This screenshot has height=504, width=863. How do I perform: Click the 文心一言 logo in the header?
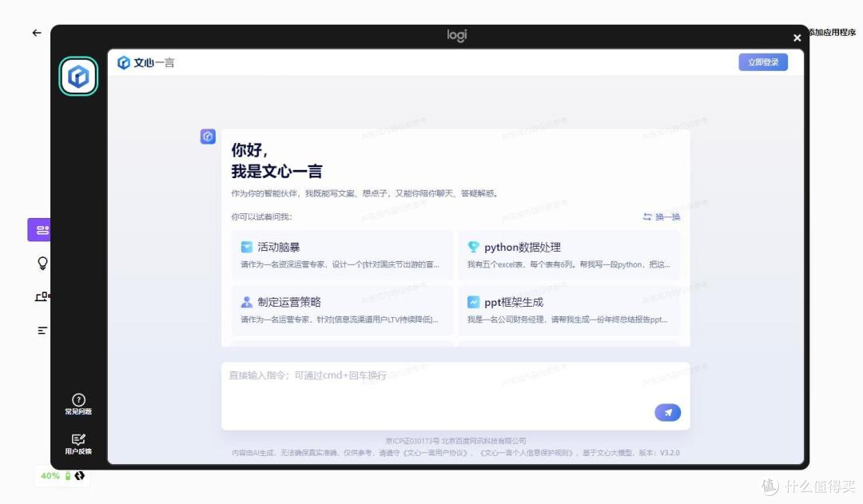click(146, 63)
